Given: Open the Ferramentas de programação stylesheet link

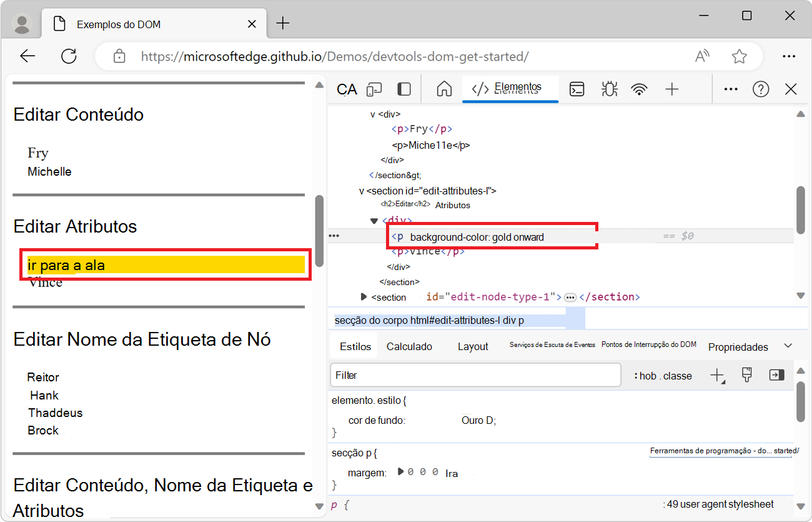Looking at the screenshot, I should [x=721, y=450].
